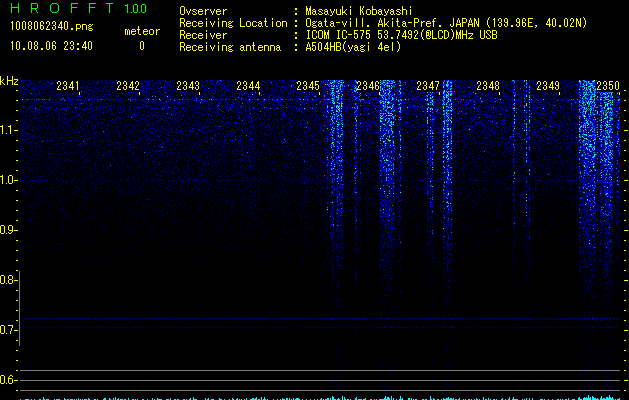629x400 pixels.
Task: Click the meteor label
Action: 142,31
